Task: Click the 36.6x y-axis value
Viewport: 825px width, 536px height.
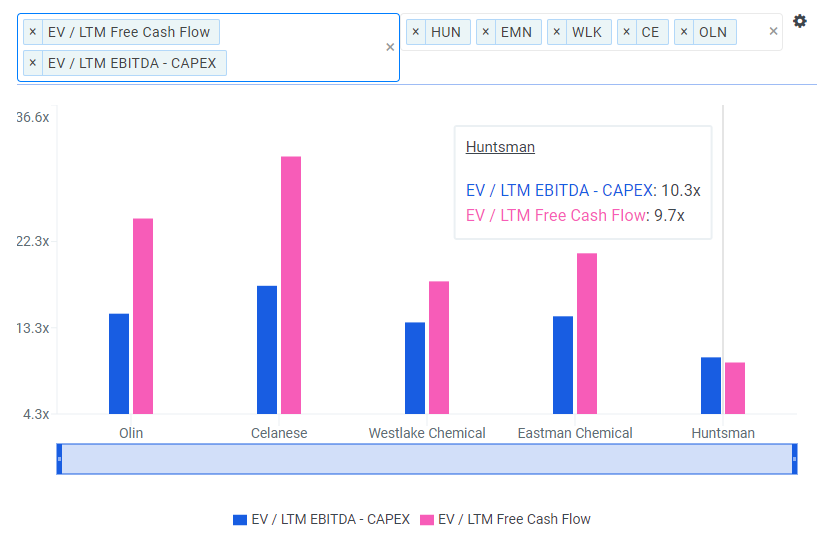Action: click(33, 117)
